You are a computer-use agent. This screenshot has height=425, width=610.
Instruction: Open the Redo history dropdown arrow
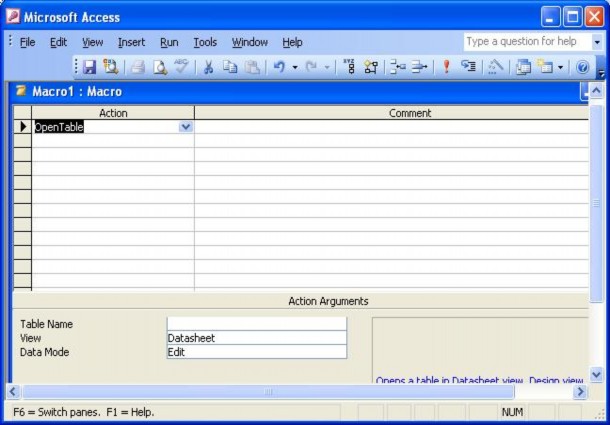[327, 67]
